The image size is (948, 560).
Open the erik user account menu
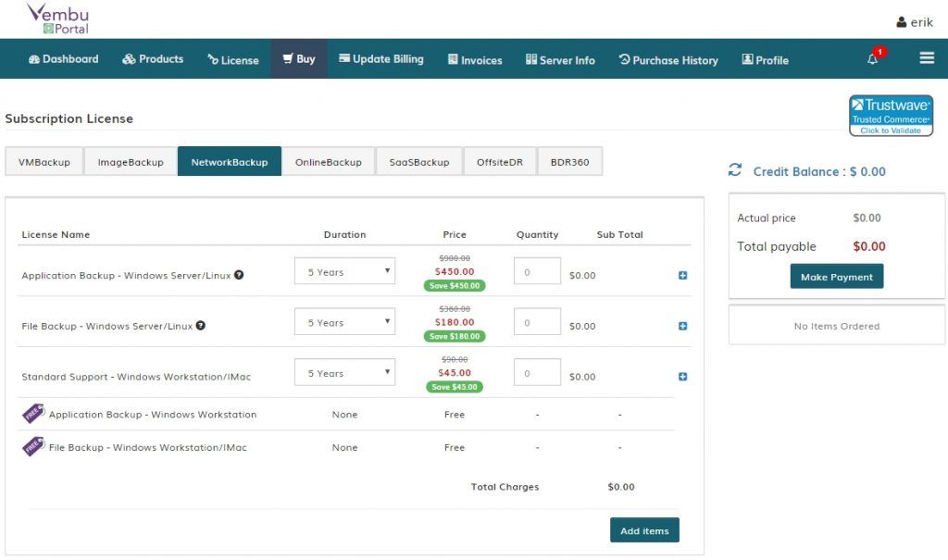(x=914, y=22)
